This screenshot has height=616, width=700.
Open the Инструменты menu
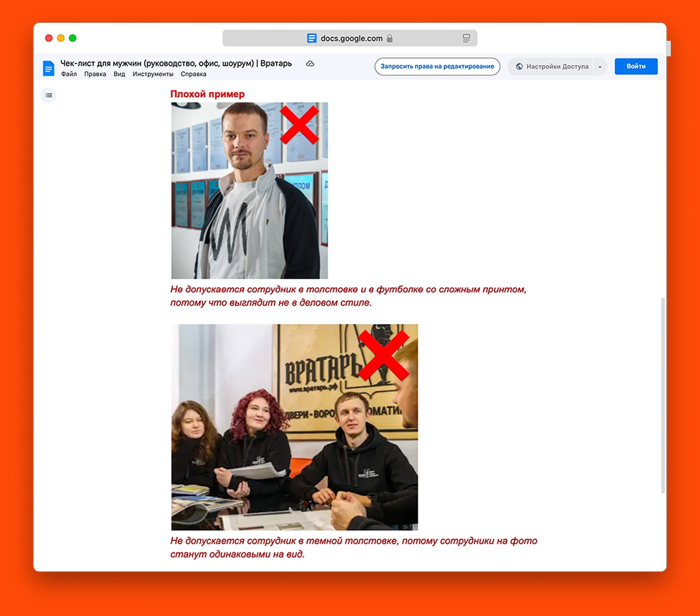[x=153, y=74]
